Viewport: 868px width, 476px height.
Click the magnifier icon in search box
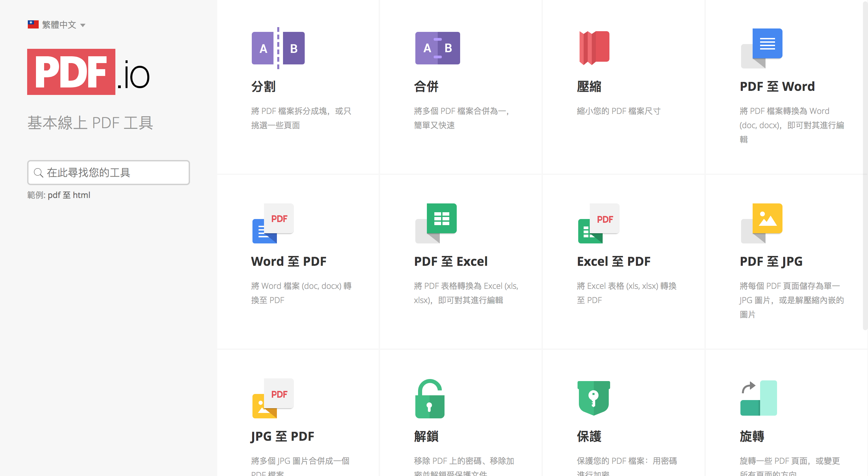point(39,173)
